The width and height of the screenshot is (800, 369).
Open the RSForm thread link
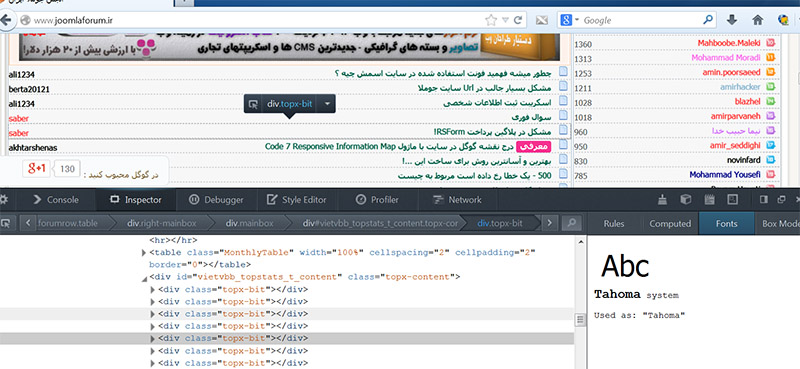491,132
